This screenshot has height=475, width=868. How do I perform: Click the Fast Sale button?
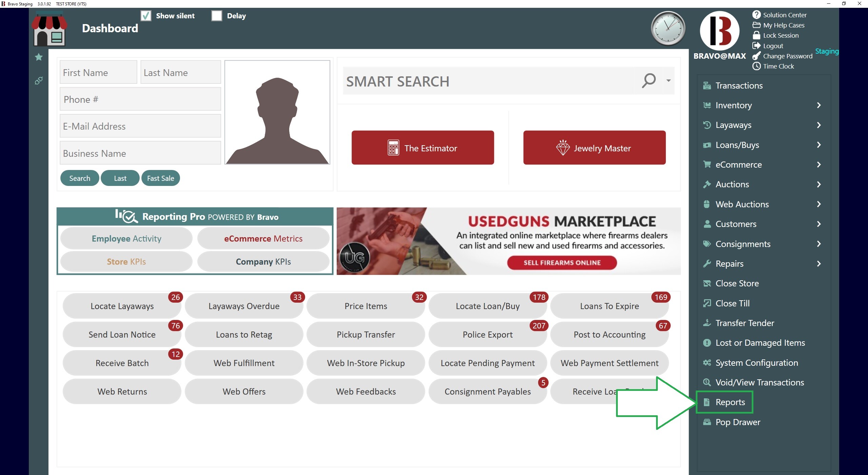(160, 178)
